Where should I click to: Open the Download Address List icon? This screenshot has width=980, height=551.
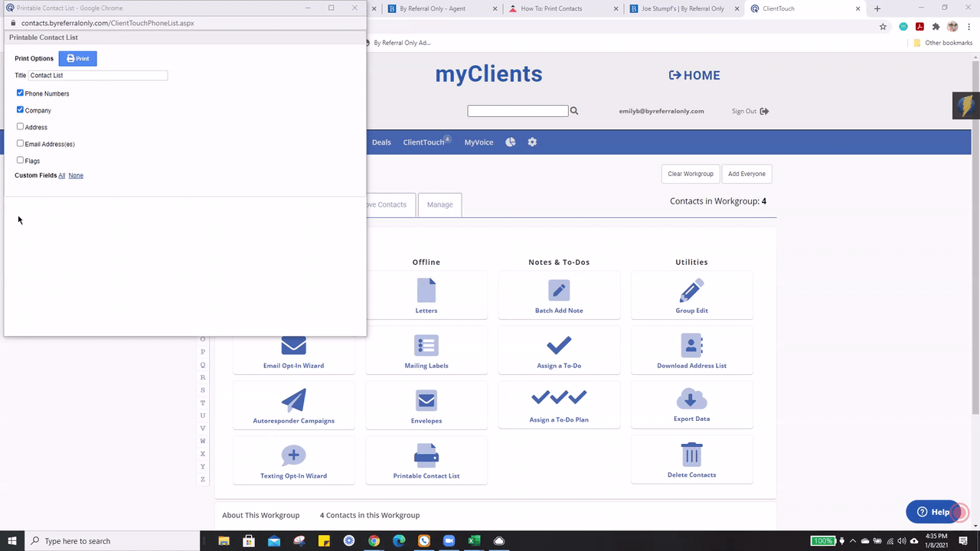coord(691,345)
